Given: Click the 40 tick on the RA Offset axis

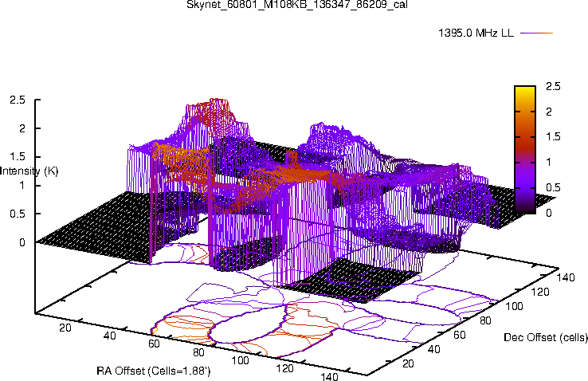Looking at the screenshot, I should [x=109, y=336].
